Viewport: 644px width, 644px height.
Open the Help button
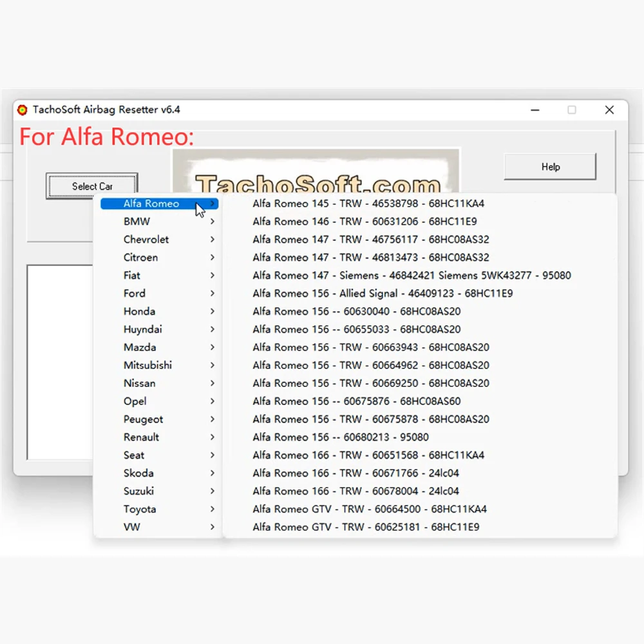pos(550,166)
